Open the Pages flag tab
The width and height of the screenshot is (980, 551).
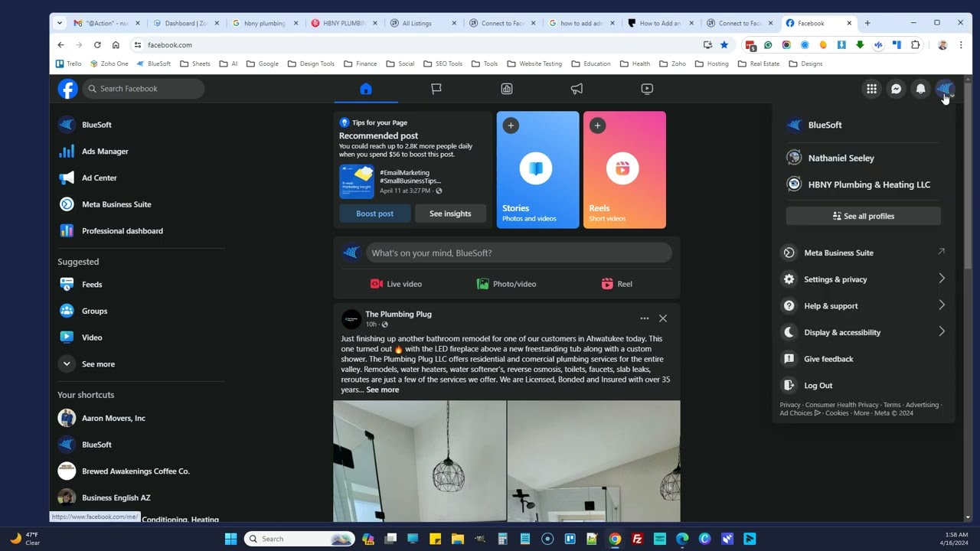pos(436,89)
